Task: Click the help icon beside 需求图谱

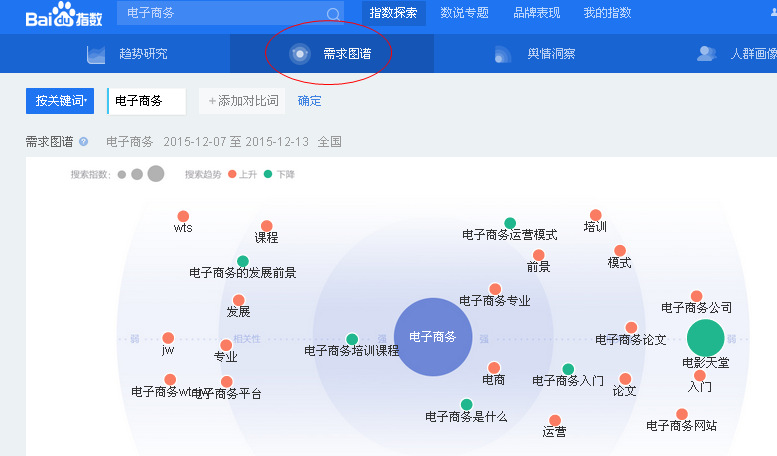Action: [84, 141]
